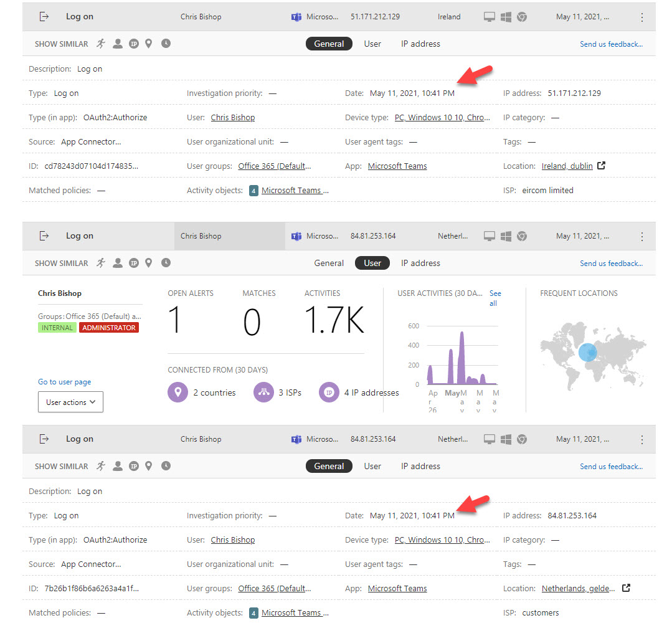This screenshot has height=623, width=672.
Task: Click the Go to user page link
Action: point(64,382)
